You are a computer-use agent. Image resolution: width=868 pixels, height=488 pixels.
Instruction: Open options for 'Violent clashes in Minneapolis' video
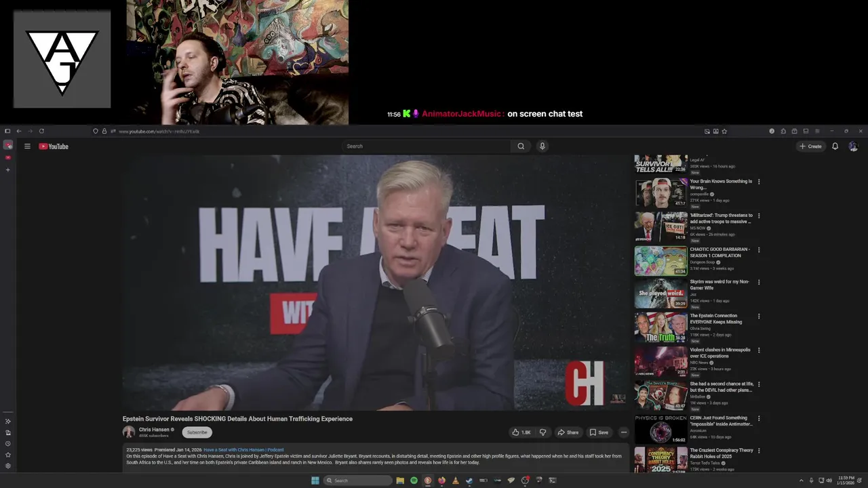[759, 350]
